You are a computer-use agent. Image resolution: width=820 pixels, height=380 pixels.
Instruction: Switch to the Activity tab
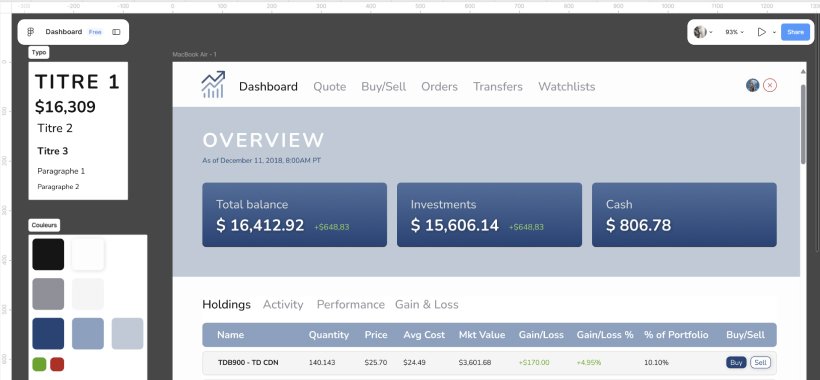coord(283,305)
